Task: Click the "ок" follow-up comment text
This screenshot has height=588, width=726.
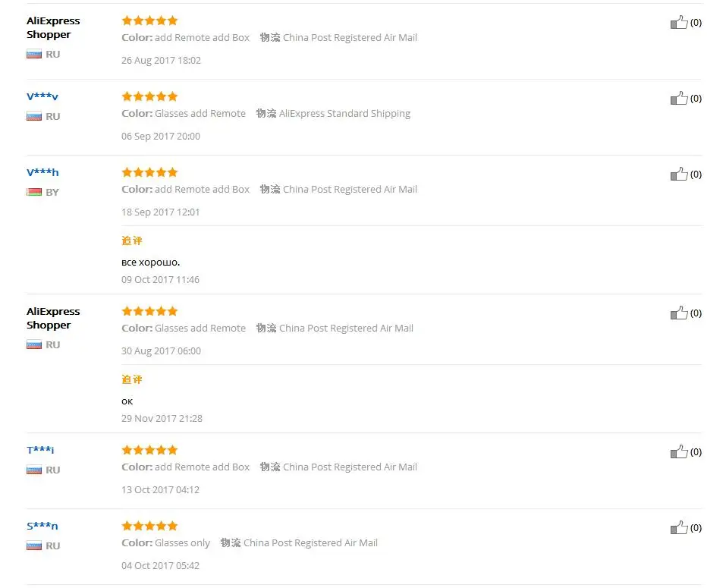Action: click(127, 401)
